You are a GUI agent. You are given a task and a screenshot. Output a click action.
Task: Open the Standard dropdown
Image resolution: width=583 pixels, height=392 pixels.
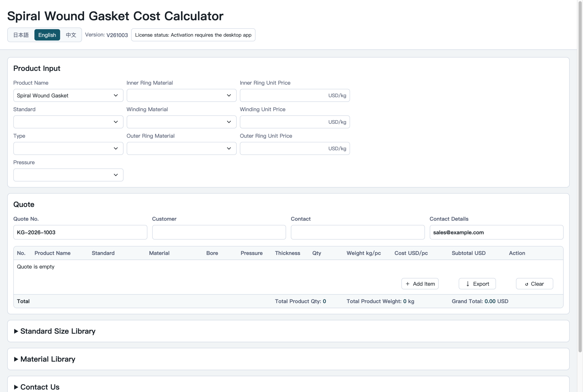point(68,122)
